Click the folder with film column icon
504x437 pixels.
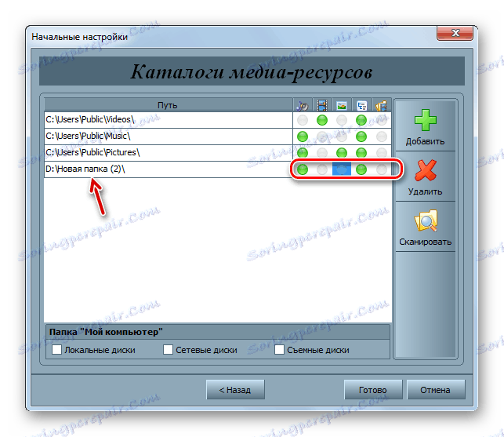381,106
